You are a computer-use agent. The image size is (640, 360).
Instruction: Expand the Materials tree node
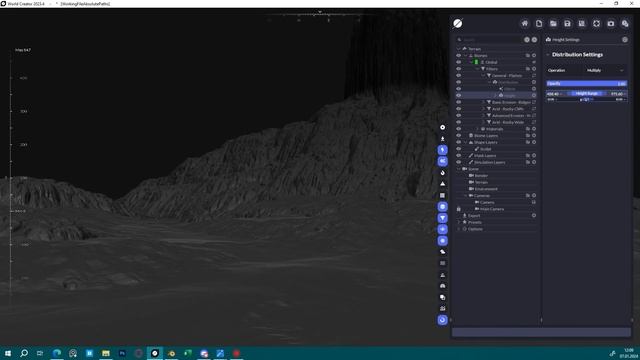tap(477, 129)
